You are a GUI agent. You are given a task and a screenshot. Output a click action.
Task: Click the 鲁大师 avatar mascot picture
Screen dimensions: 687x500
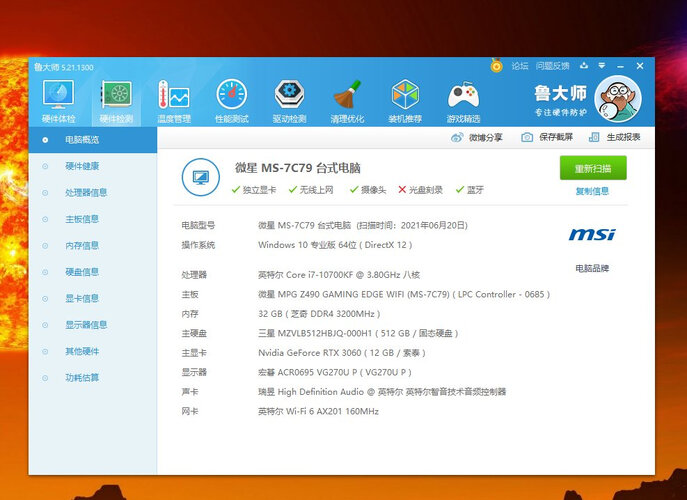pyautogui.click(x=618, y=99)
